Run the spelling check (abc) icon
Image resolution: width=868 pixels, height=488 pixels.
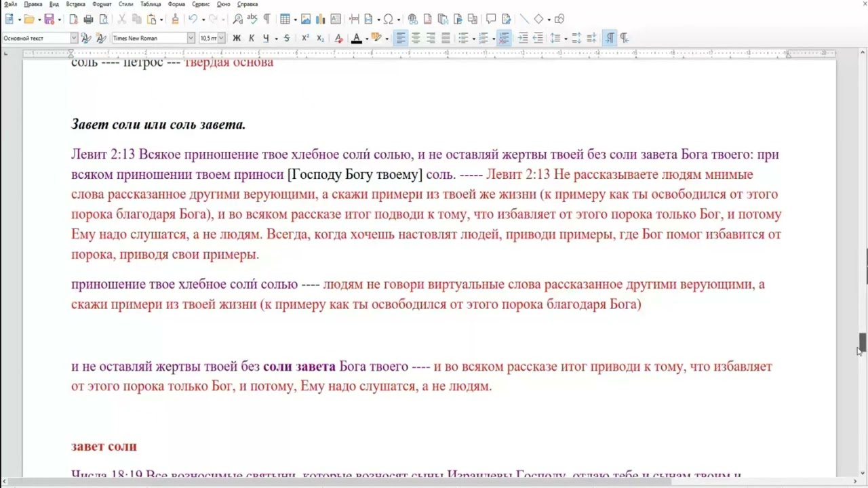click(252, 19)
